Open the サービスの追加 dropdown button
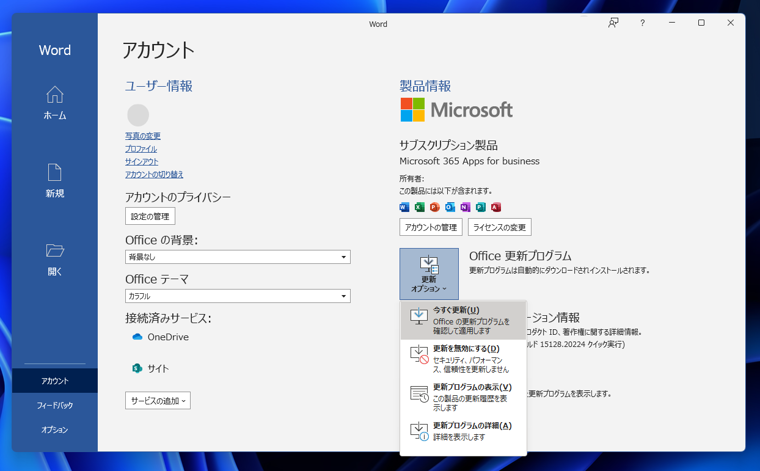 click(158, 401)
